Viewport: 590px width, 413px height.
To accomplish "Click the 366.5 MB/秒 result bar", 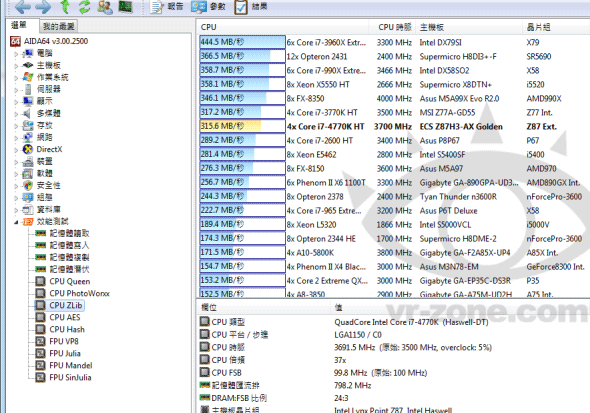I will point(242,56).
